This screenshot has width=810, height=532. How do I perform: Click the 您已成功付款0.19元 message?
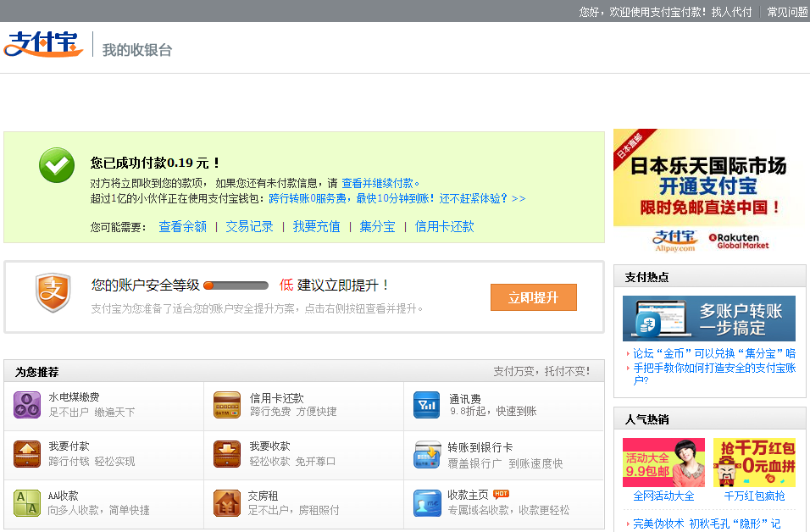point(155,163)
